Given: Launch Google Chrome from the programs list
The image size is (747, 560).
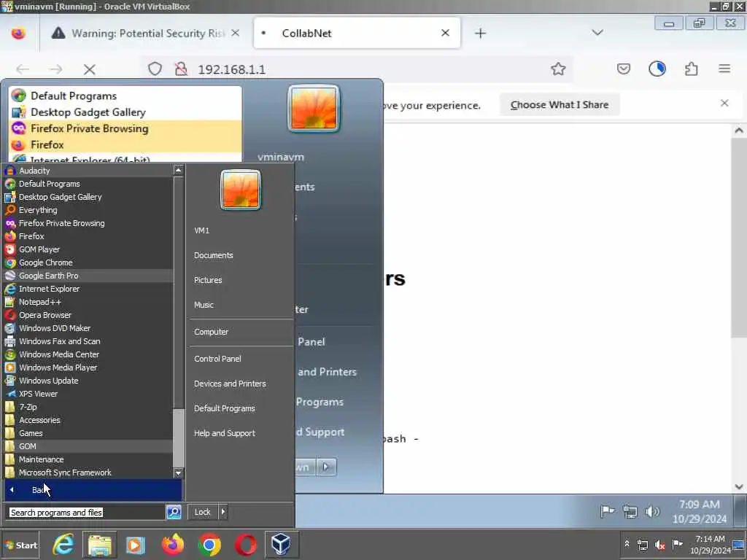Looking at the screenshot, I should tap(88, 262).
